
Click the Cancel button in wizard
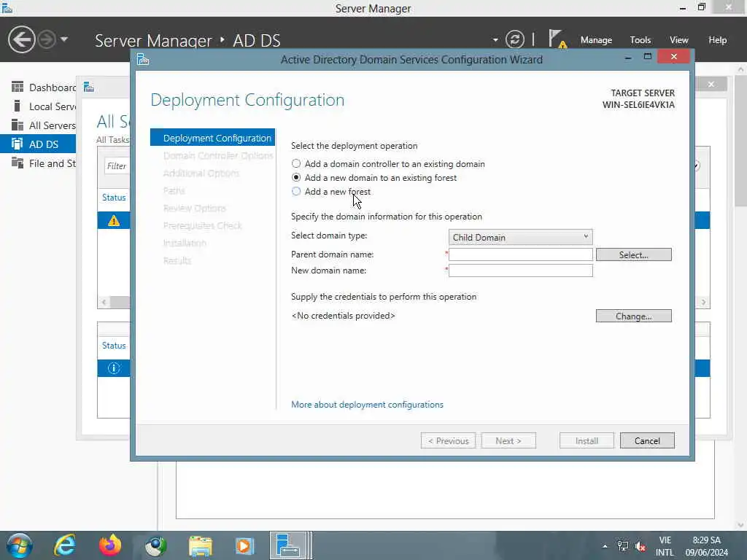point(647,441)
